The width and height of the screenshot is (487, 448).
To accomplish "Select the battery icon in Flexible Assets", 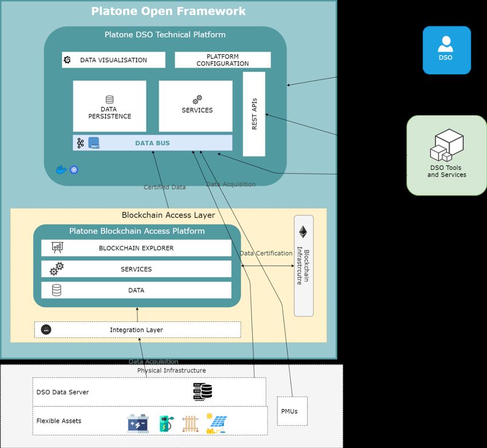I will pos(138,423).
